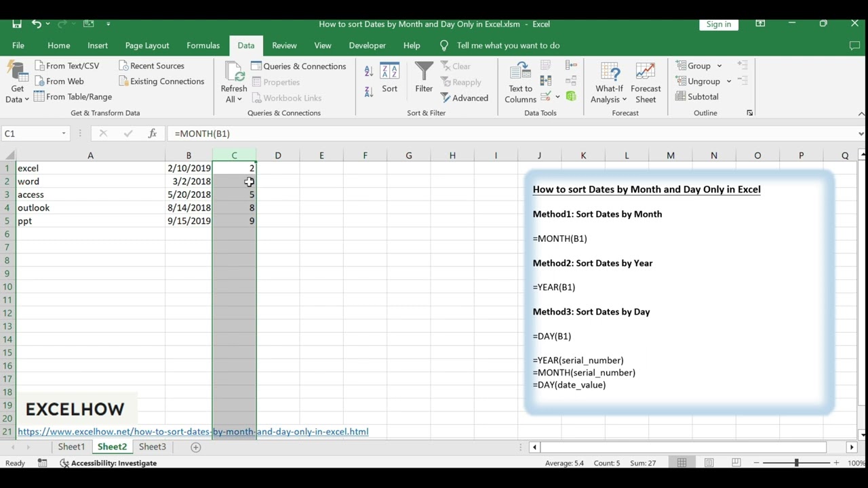Click the Consolidate icon
This screenshot has height=488, width=868.
click(571, 66)
